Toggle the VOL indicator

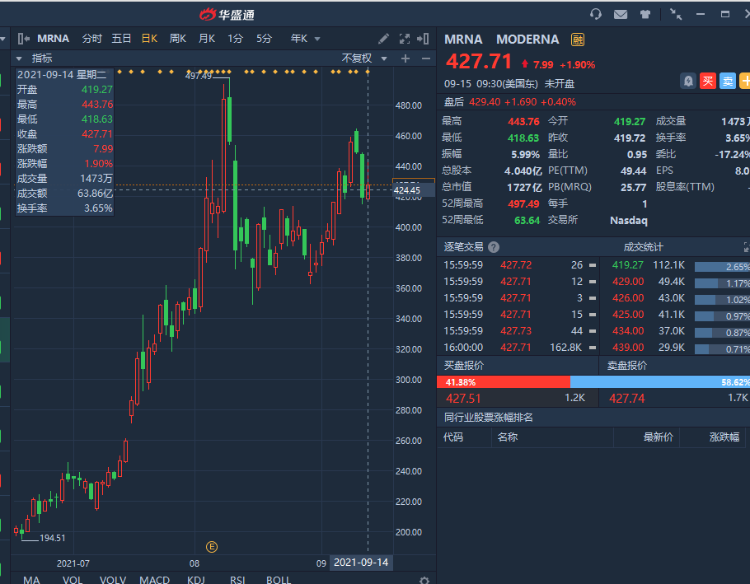click(x=73, y=580)
